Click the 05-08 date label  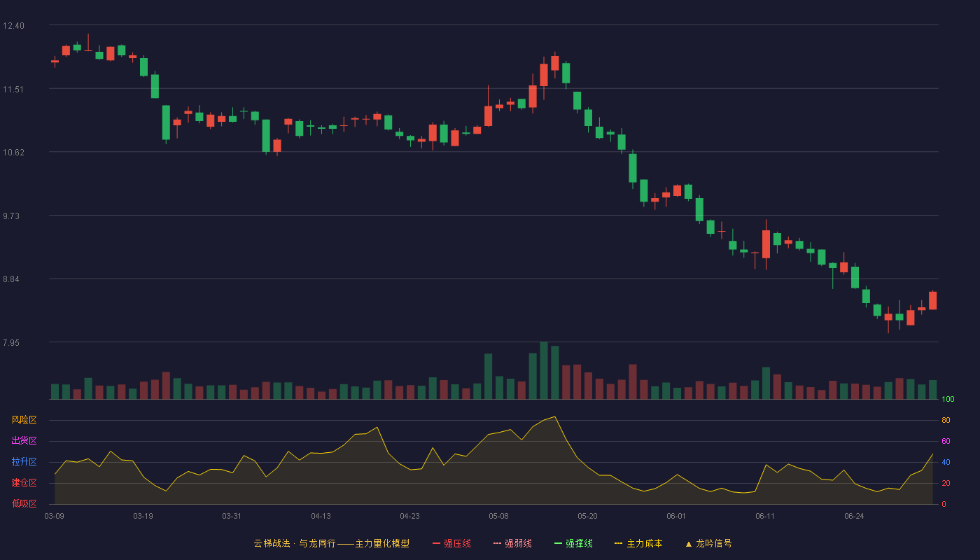tap(498, 516)
